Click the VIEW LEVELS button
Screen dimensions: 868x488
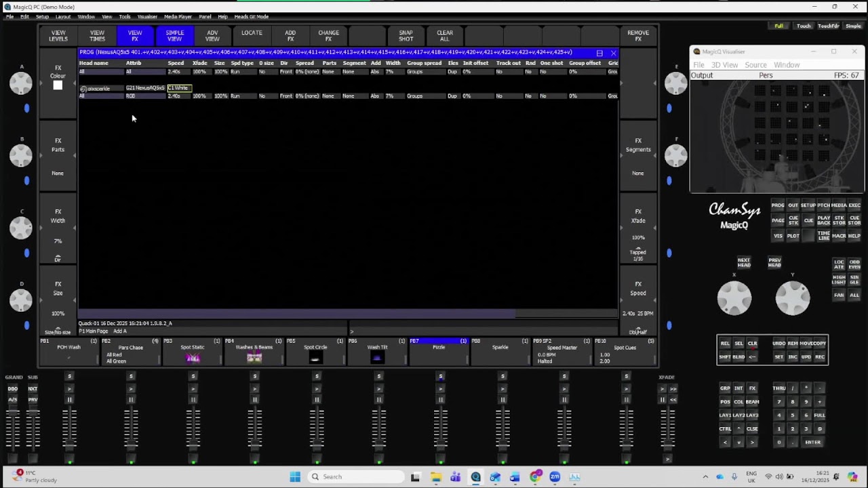pyautogui.click(x=58, y=36)
